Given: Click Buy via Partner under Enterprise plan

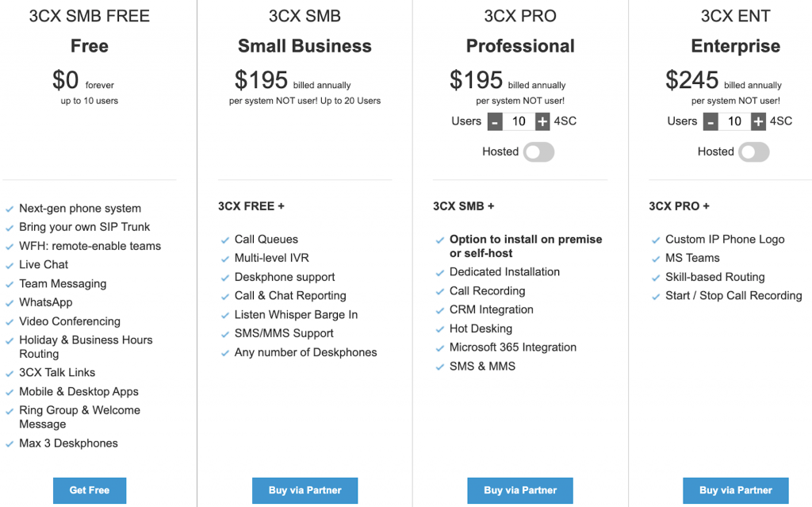Looking at the screenshot, I should (x=735, y=490).
